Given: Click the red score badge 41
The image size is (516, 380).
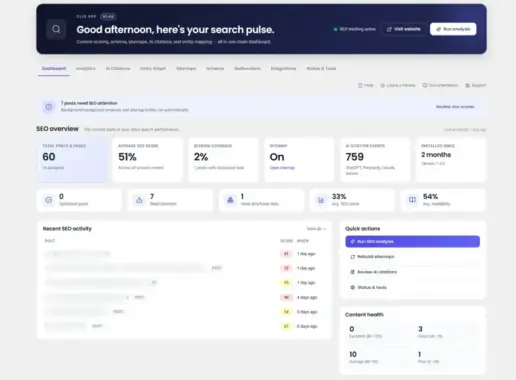Looking at the screenshot, I should pos(286,254).
